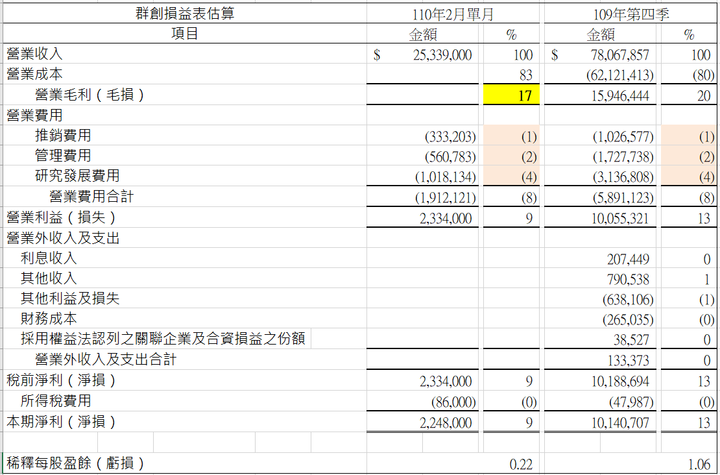Select the 財務成本 row label
The width and height of the screenshot is (720, 475).
[x=48, y=318]
